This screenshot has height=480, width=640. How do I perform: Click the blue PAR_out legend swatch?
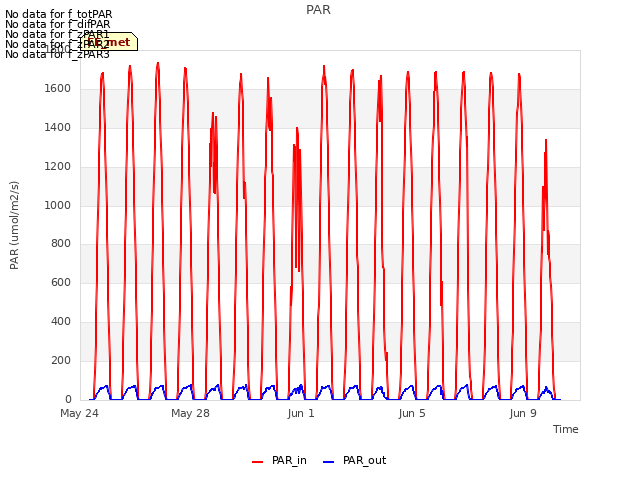(329, 462)
